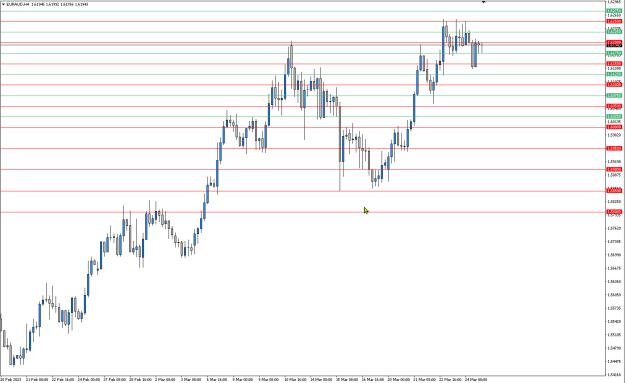Viewport: 625px width, 383px height.
Task: Click the '14 Mar 00:00' time label
Action: click(x=321, y=379)
